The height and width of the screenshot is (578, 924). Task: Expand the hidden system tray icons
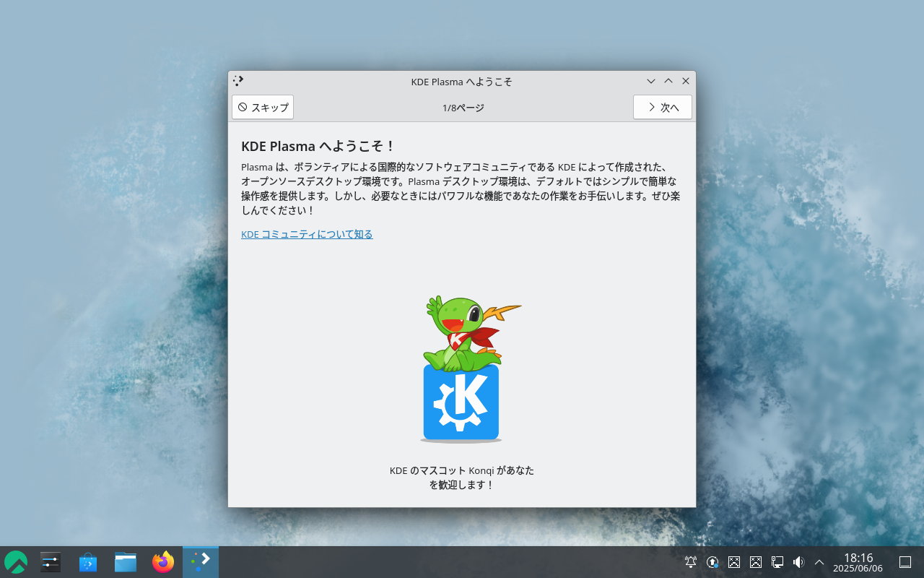point(819,562)
